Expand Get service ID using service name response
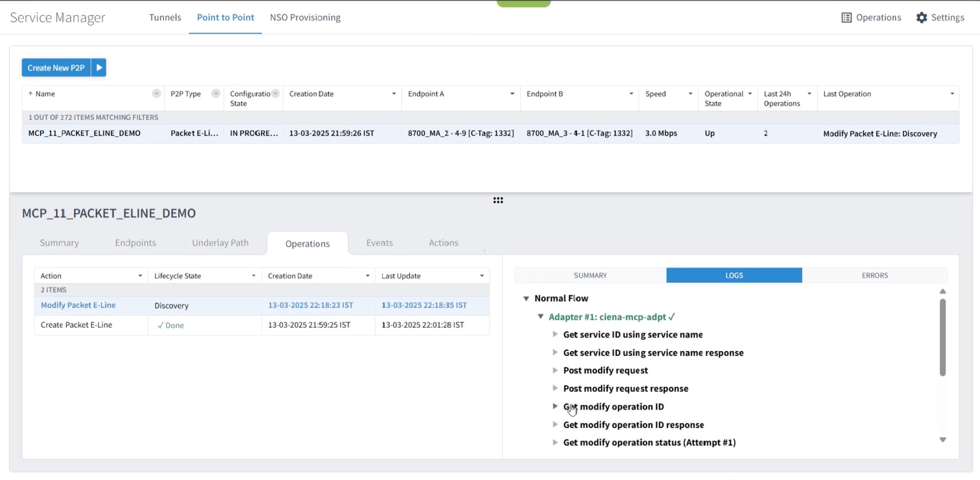This screenshot has height=480, width=980. (555, 352)
